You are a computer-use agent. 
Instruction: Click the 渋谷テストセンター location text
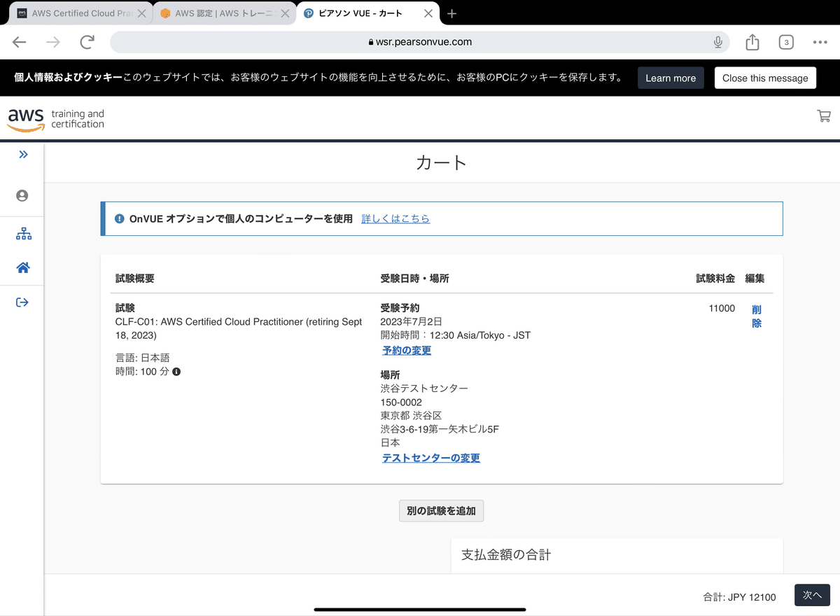[424, 388]
